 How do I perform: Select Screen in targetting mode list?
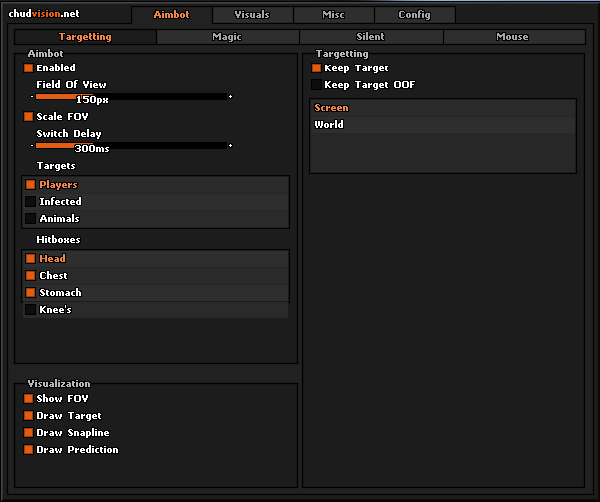(x=443, y=108)
